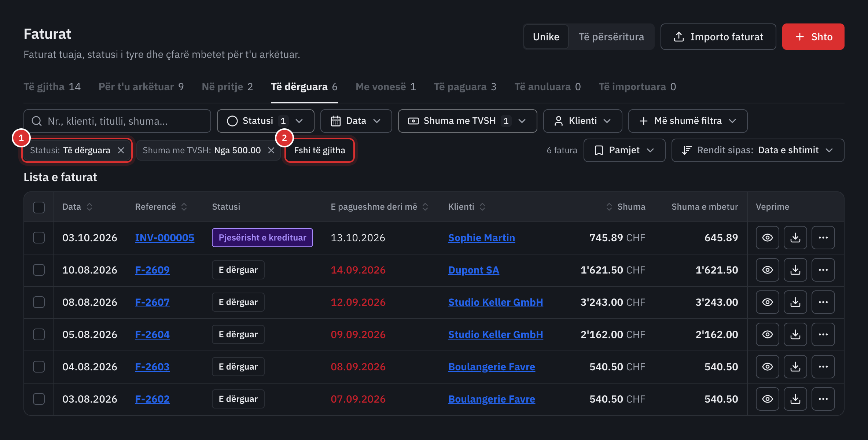
Task: Open more actions for INV-000005
Action: click(823, 238)
